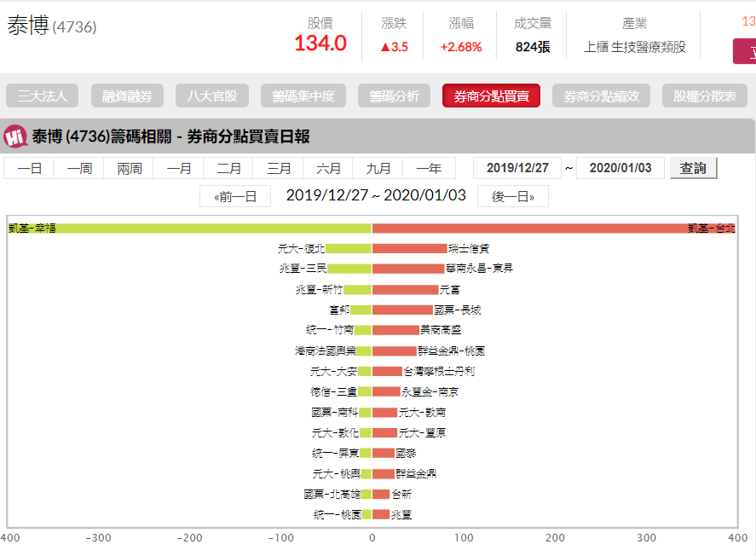The width and height of the screenshot is (756, 556).
Task: Edit the end date field 2020/01/03
Action: (620, 167)
